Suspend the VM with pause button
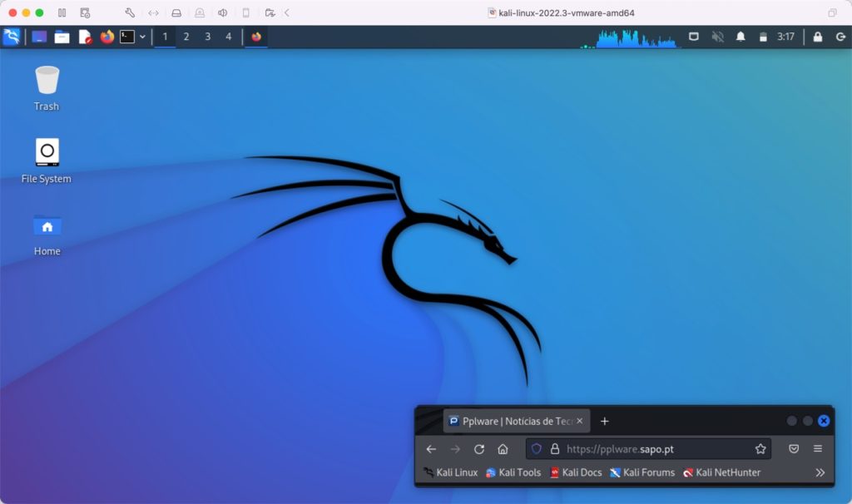 coord(62,12)
